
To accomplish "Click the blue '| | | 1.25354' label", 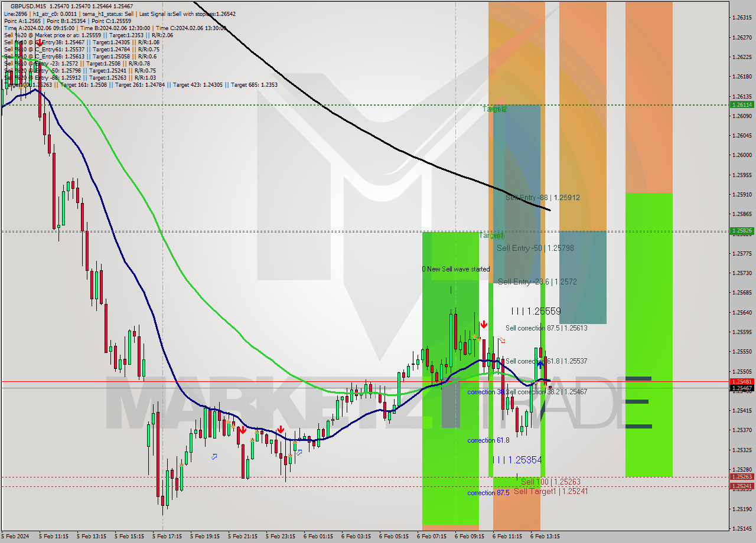I will click(x=517, y=460).
